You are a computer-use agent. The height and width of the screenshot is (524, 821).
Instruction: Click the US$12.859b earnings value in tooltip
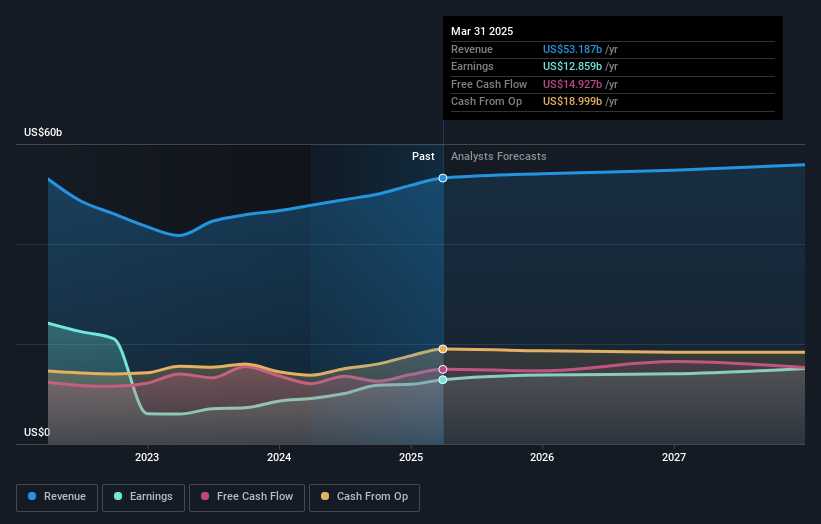click(572, 66)
